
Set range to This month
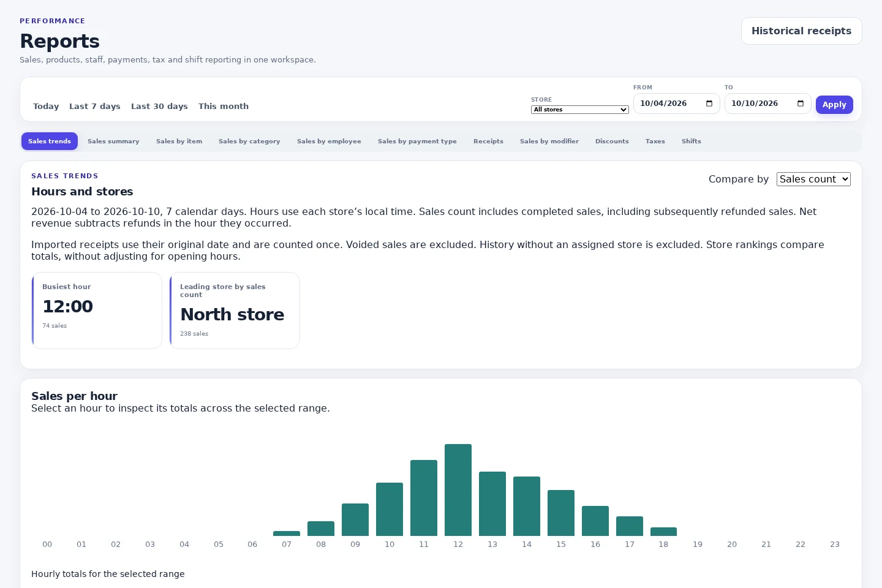224,107
